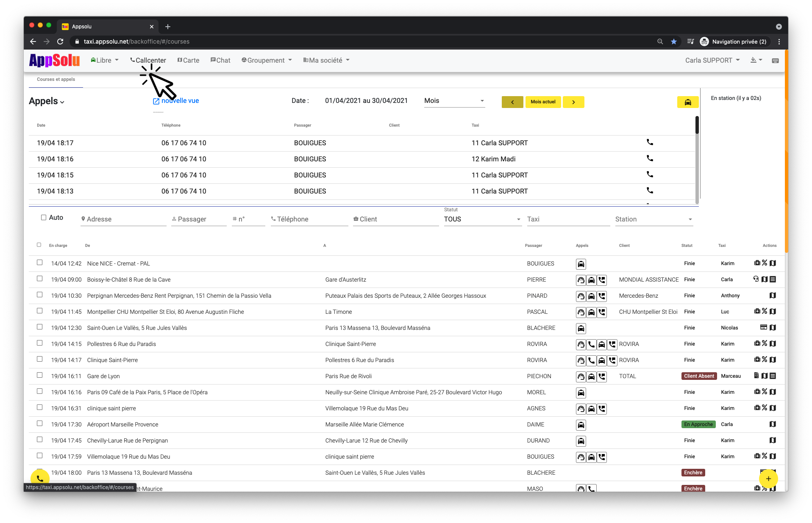Open the car status dropdown next to user name
Image resolution: width=812 pixels, height=523 pixels.
pos(756,60)
